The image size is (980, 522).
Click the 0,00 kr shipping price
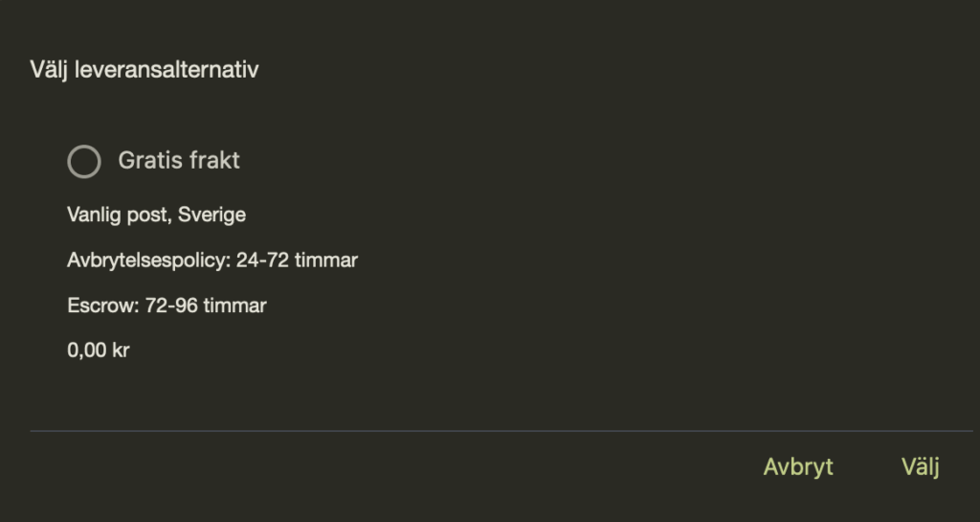pyautogui.click(x=98, y=352)
